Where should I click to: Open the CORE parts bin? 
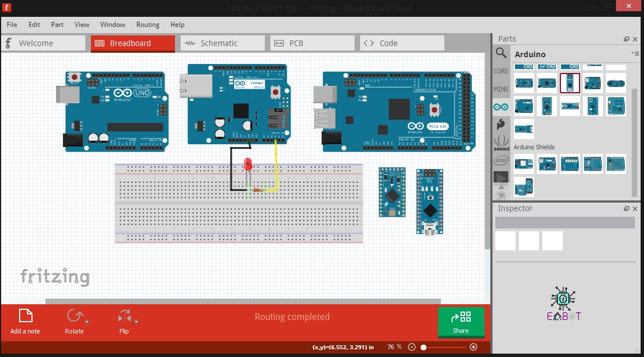(x=501, y=71)
